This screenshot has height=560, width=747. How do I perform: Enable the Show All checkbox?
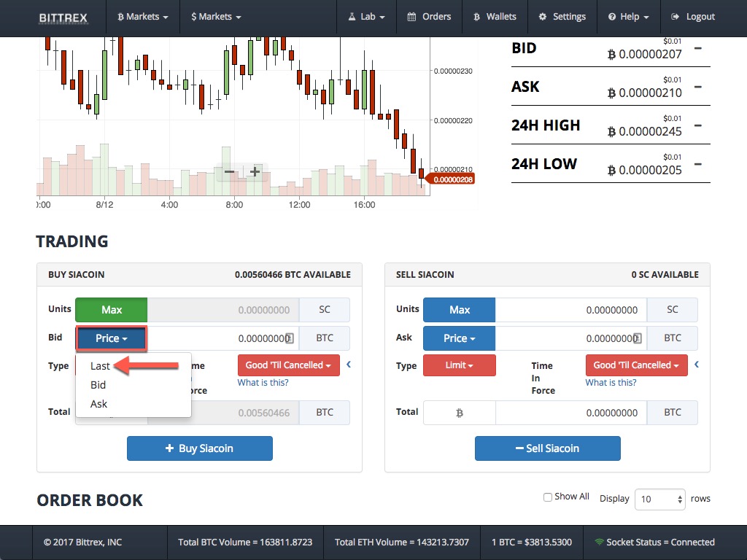click(547, 496)
